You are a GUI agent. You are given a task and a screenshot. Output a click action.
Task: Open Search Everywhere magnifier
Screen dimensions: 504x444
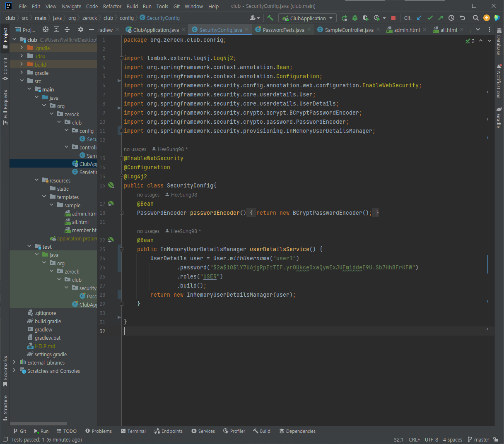coord(476,18)
